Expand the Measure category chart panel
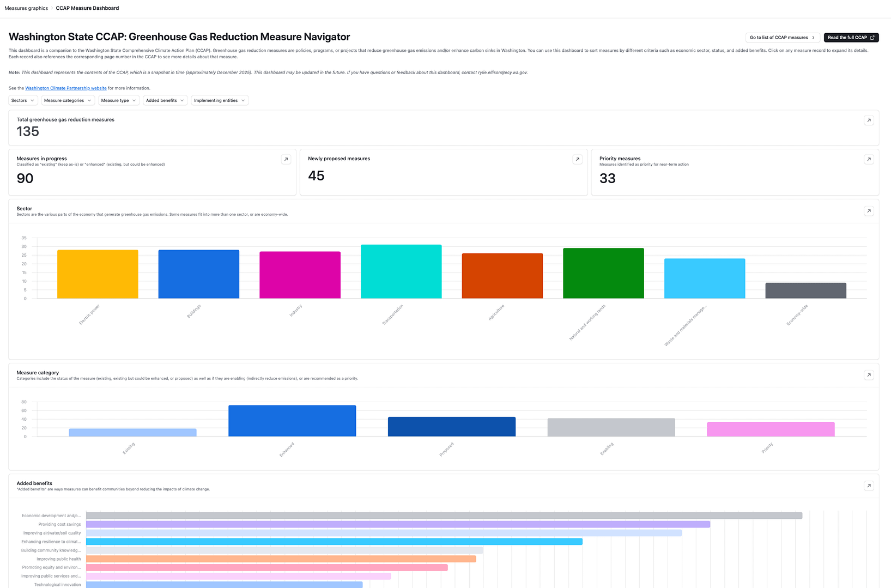This screenshot has width=891, height=588. coord(869,375)
